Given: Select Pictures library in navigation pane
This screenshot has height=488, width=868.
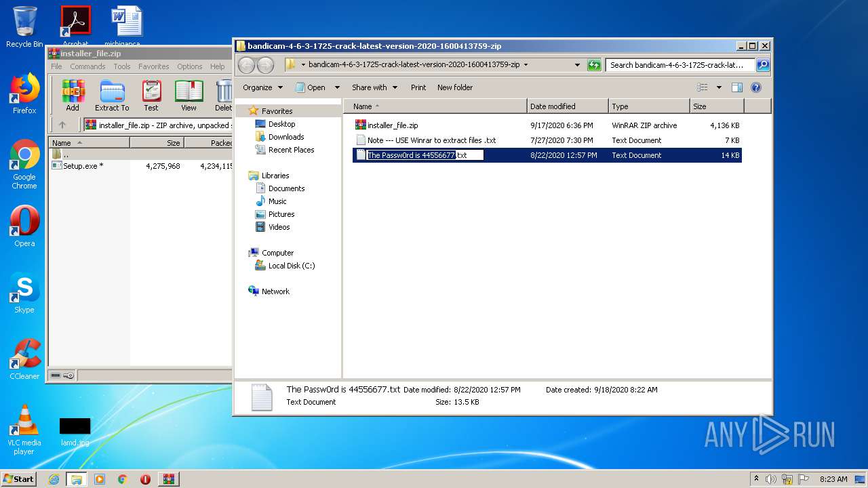Looking at the screenshot, I should point(275,214).
